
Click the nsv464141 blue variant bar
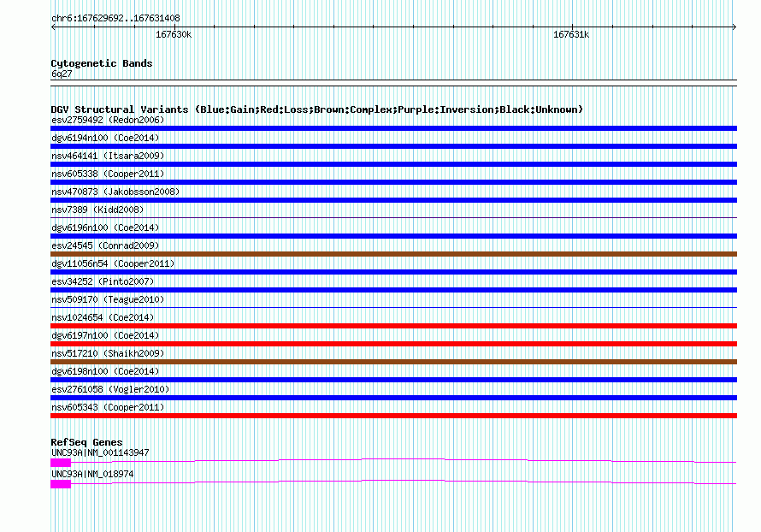pos(393,164)
